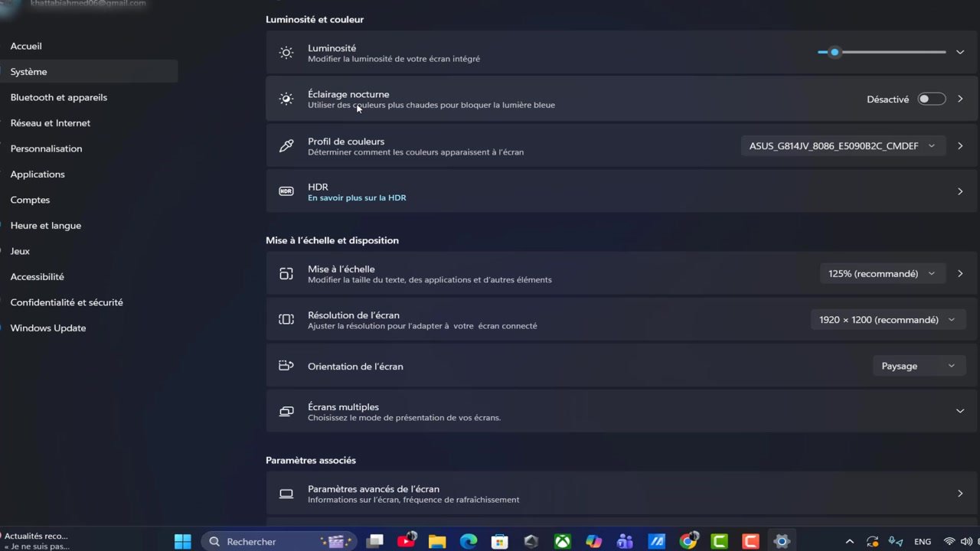Open Profil de couleurs details arrow
The image size is (980, 551).
(x=960, y=145)
